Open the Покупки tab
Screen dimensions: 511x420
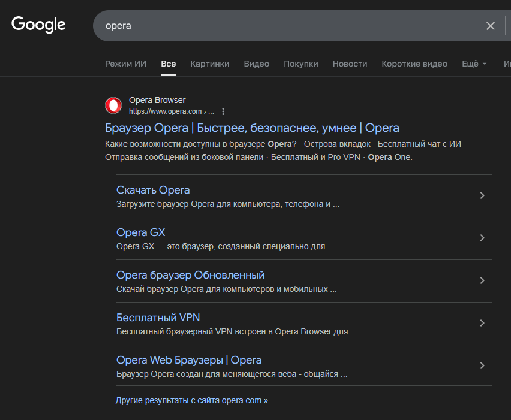(x=300, y=64)
